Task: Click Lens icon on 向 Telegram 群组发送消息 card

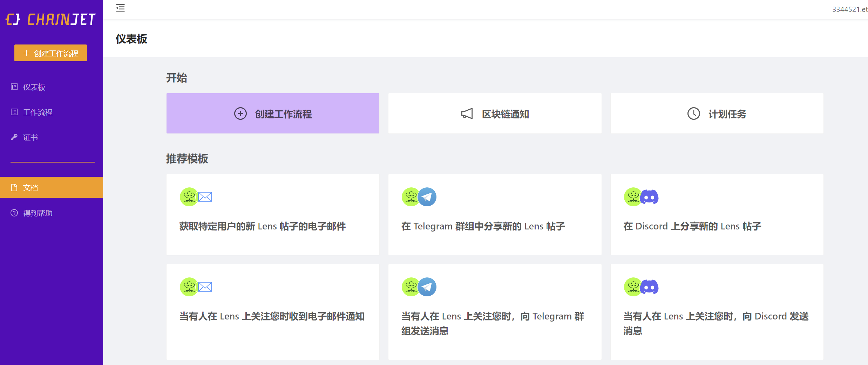Action: 411,287
